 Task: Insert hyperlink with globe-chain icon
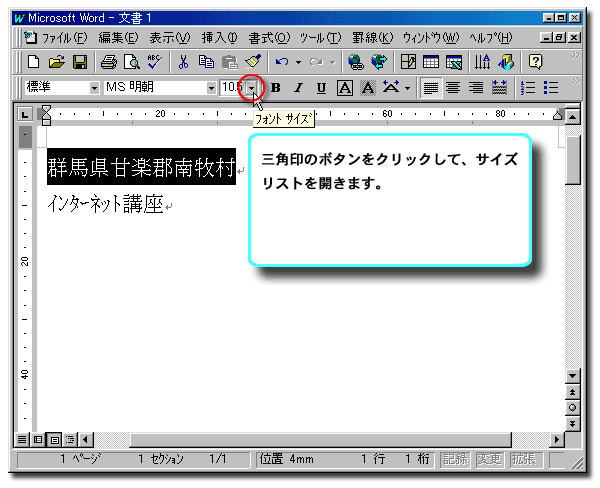click(356, 62)
